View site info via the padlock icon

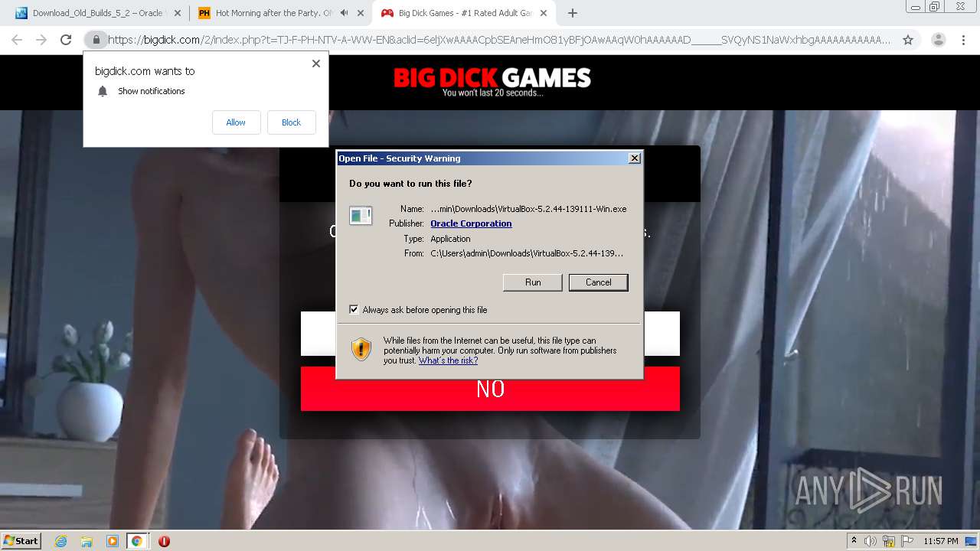pos(96,40)
